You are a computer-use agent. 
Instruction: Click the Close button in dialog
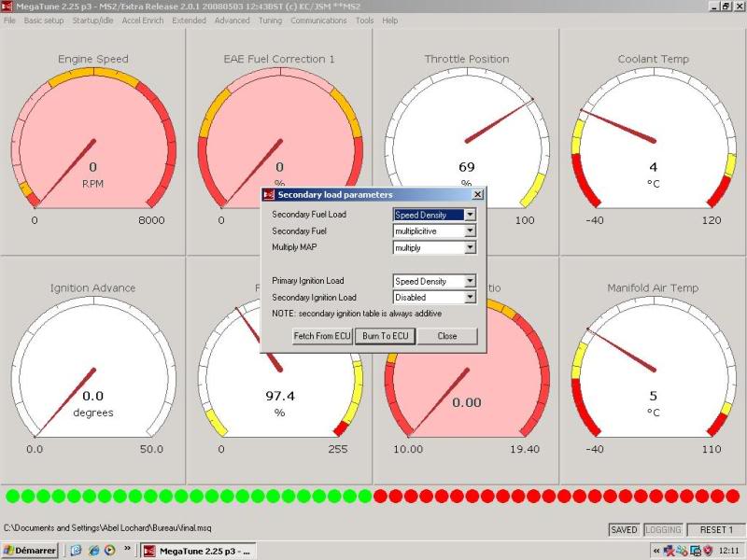447,336
